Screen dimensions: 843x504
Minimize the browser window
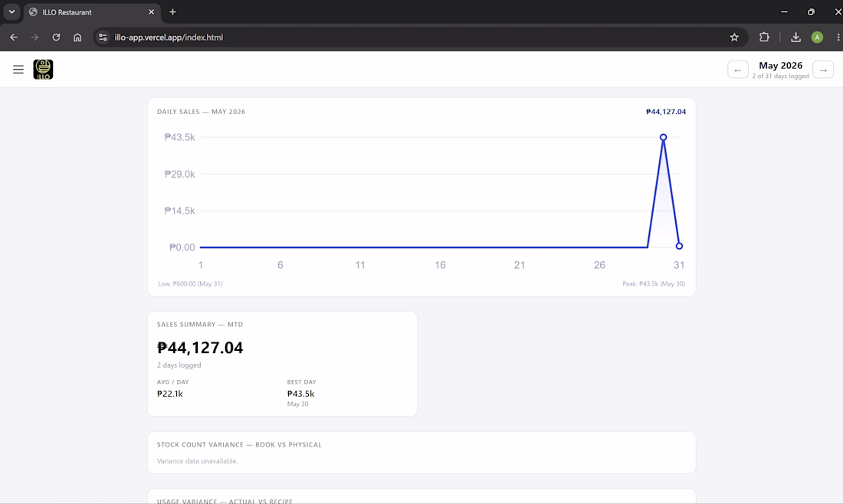point(785,11)
